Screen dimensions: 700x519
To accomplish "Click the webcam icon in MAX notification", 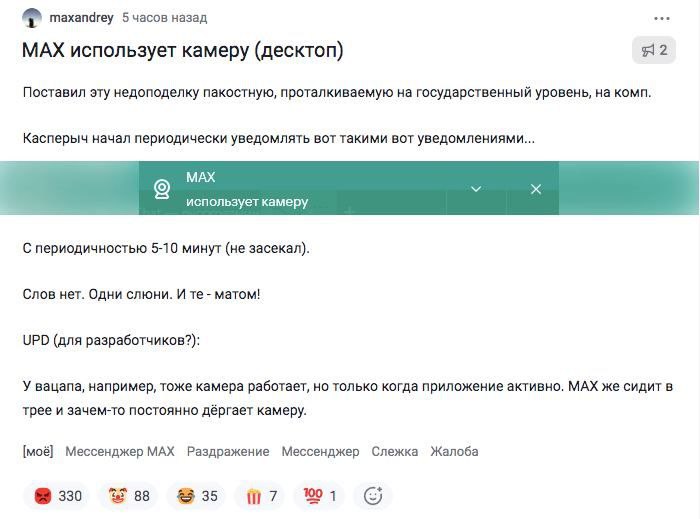I will click(x=162, y=189).
